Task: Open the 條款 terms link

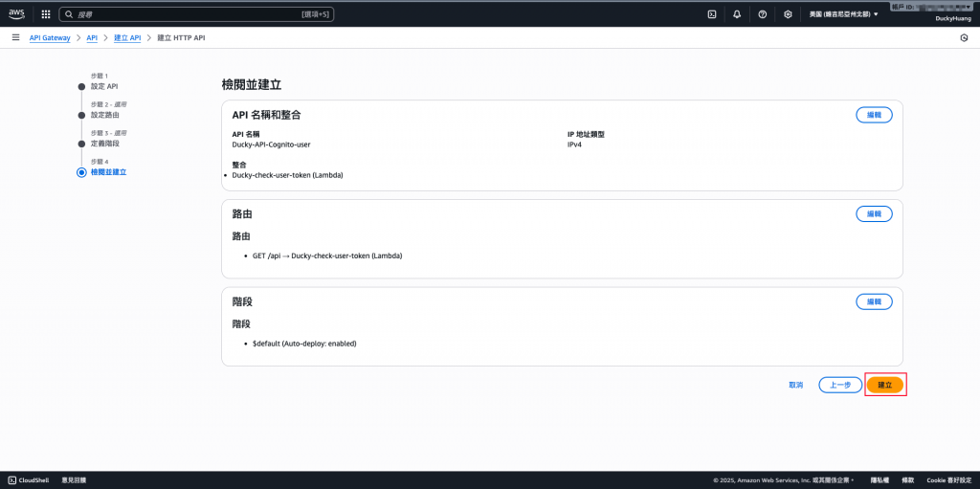Action: (907, 480)
